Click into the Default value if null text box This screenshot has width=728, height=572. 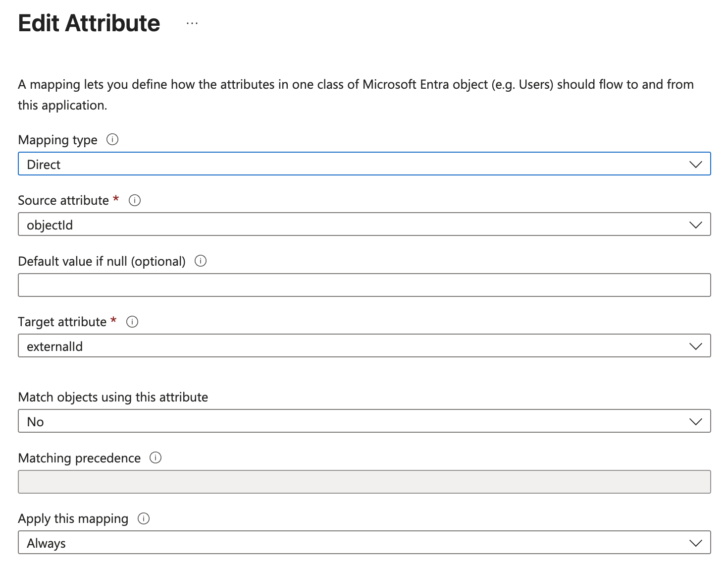364,286
